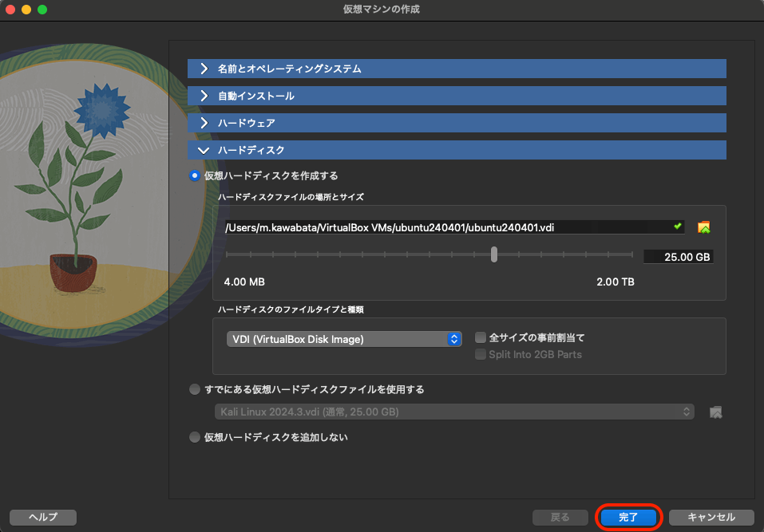Click the existing disk file chooser folder icon

(x=715, y=412)
